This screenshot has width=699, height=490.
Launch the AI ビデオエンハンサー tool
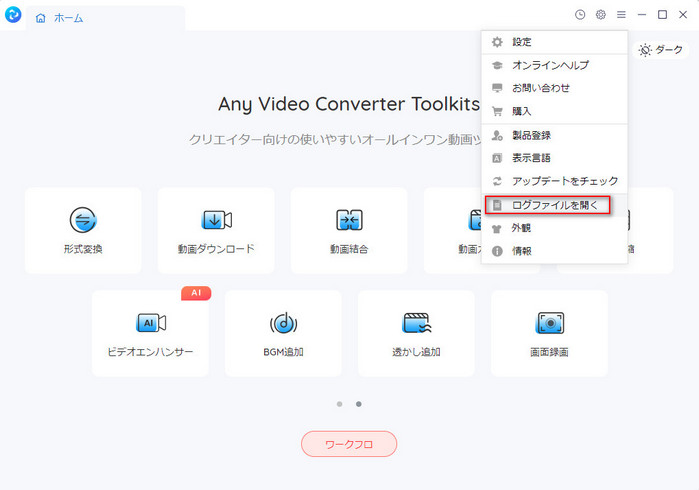tap(150, 333)
